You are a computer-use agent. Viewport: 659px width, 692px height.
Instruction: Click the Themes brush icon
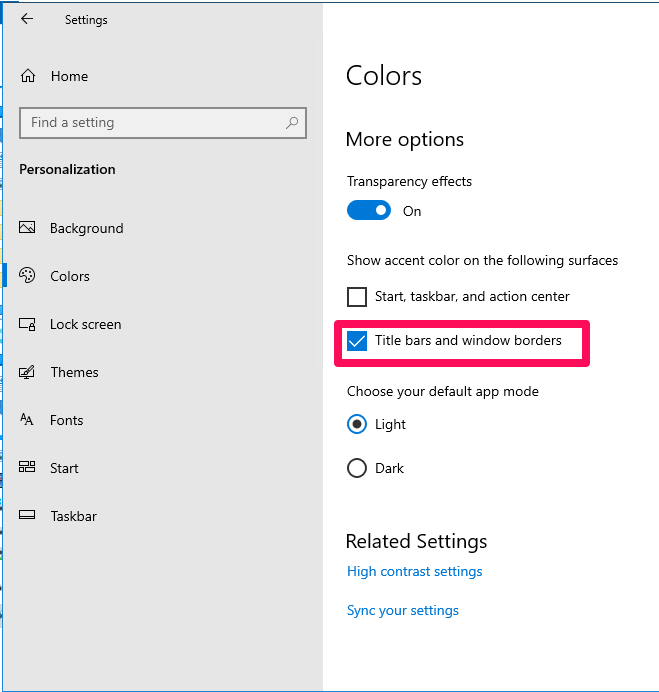(27, 372)
